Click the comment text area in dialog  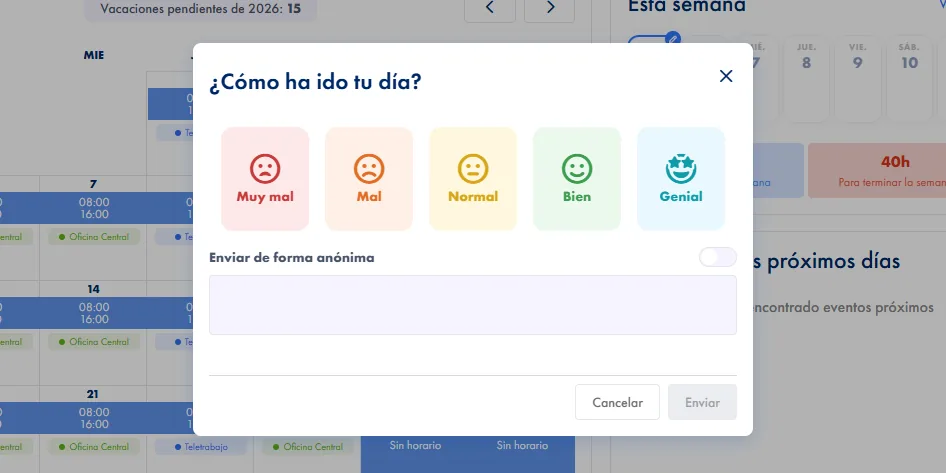pyautogui.click(x=472, y=305)
